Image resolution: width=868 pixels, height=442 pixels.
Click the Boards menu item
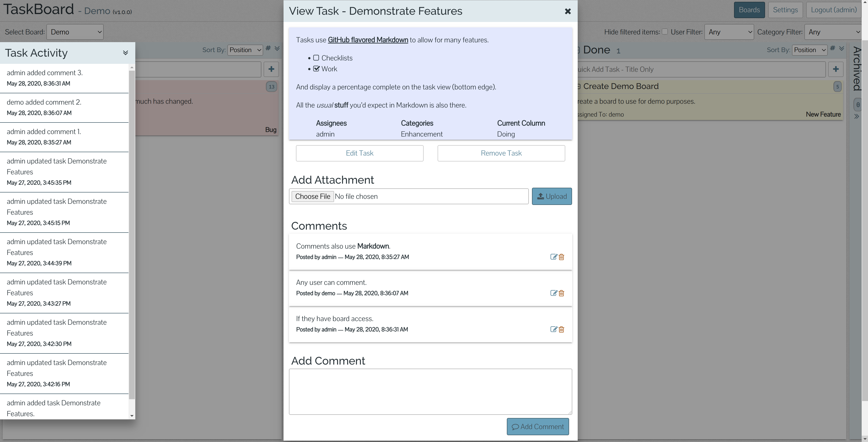[749, 10]
